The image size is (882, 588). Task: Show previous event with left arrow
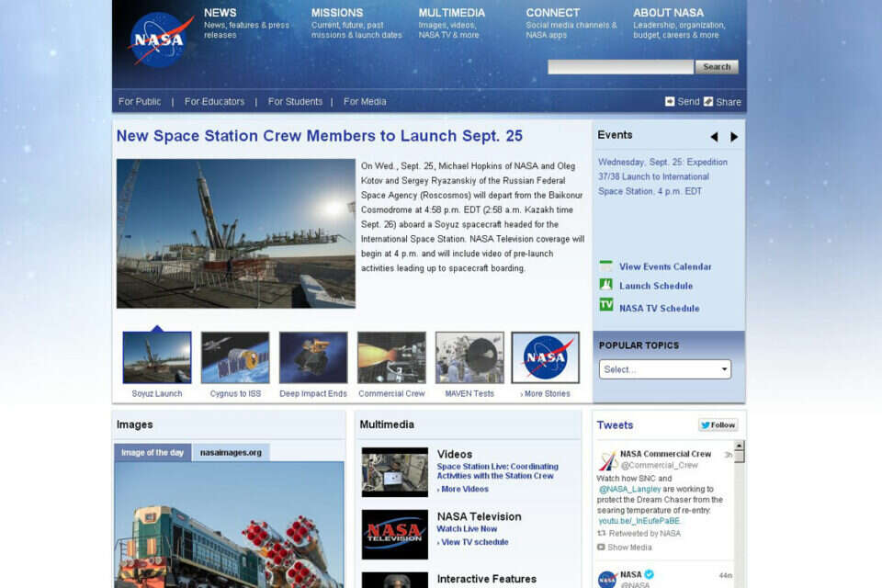[x=715, y=137]
